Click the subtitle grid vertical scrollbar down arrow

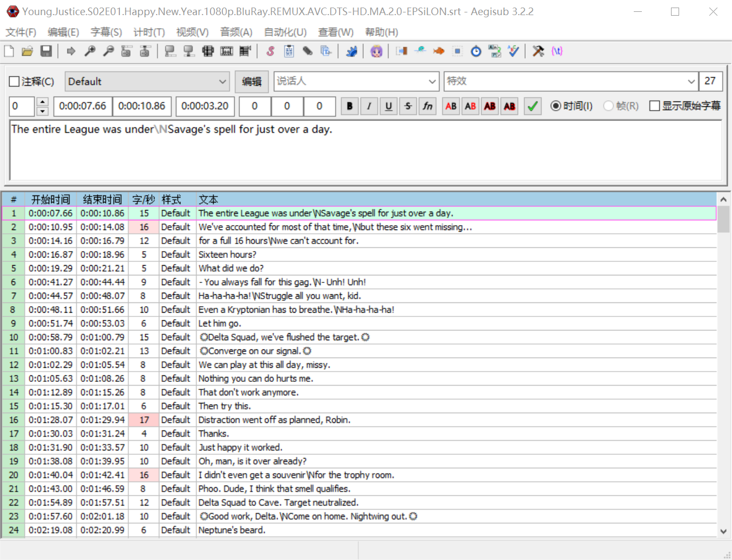point(723,531)
